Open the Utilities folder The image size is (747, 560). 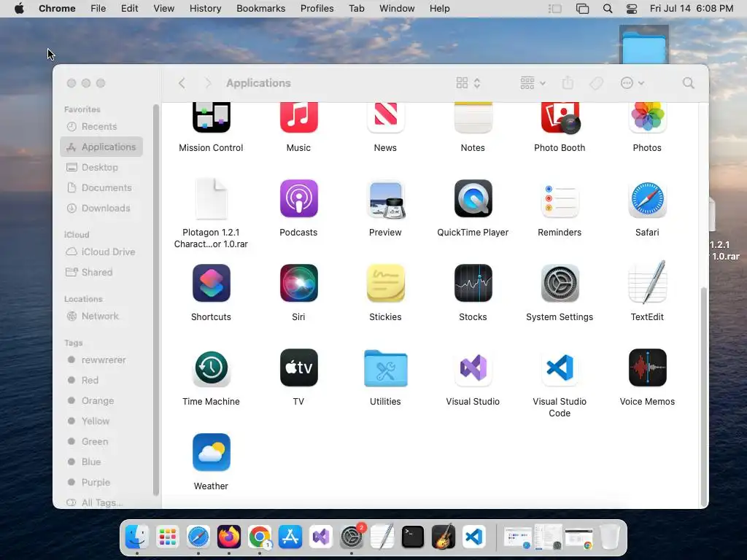pyautogui.click(x=385, y=368)
